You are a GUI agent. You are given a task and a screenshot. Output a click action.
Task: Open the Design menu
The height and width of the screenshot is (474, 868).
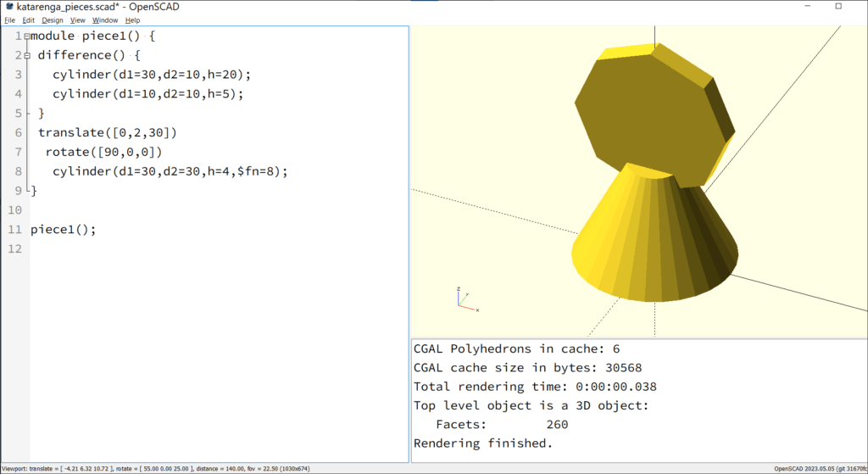click(x=53, y=20)
